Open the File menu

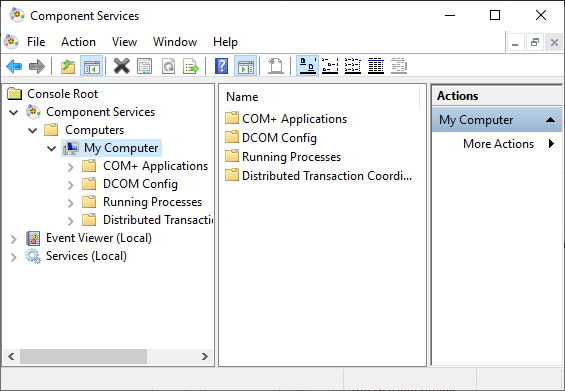click(36, 42)
